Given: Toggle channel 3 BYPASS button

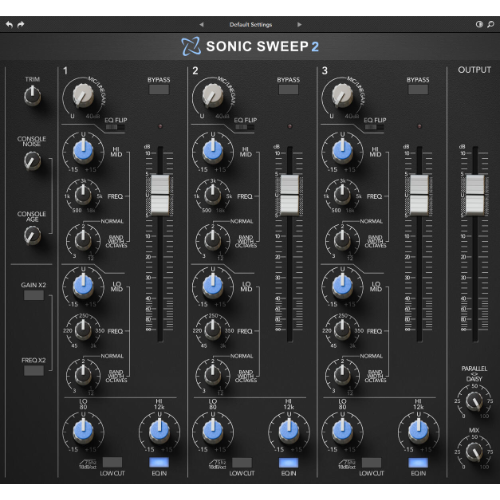Looking at the screenshot, I should coord(418,89).
